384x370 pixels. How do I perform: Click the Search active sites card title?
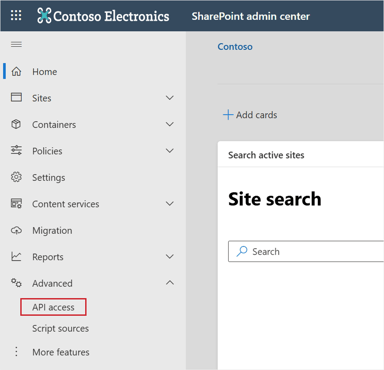pos(266,155)
